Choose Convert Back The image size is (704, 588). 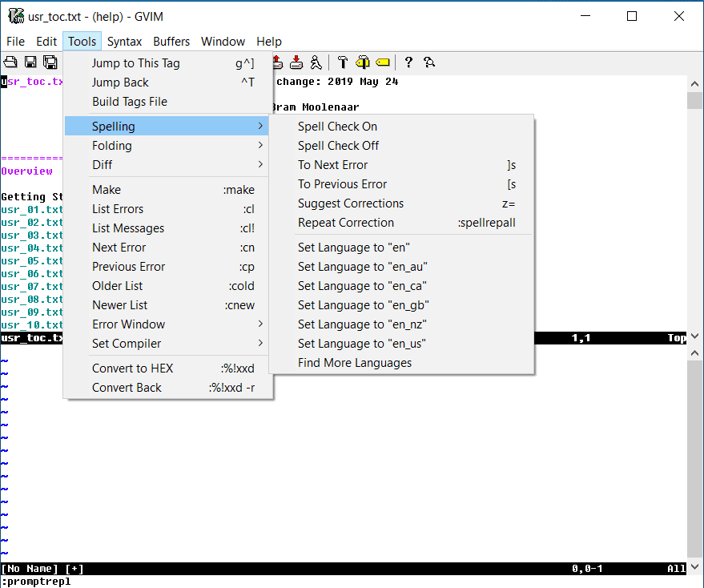coord(167,388)
